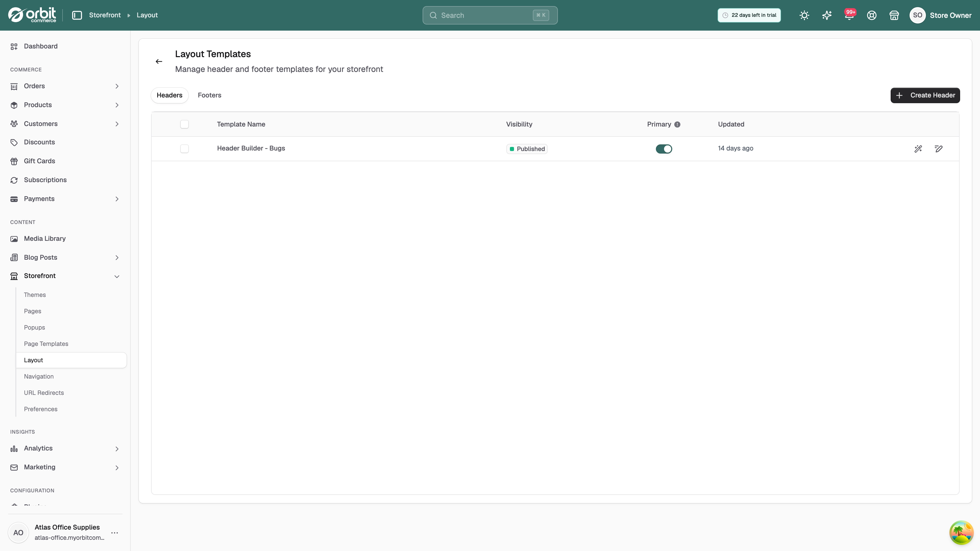
Task: Open the help lifebuoy icon
Action: 872,15
